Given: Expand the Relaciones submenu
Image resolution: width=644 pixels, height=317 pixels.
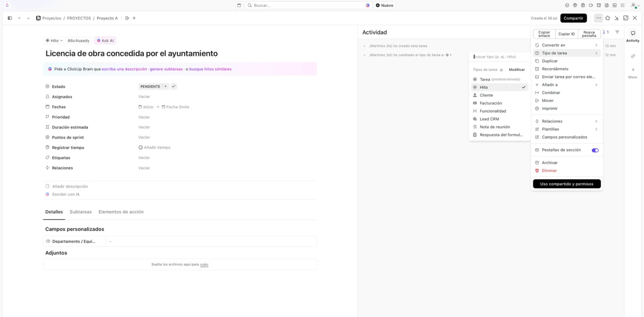Looking at the screenshot, I should (x=552, y=121).
